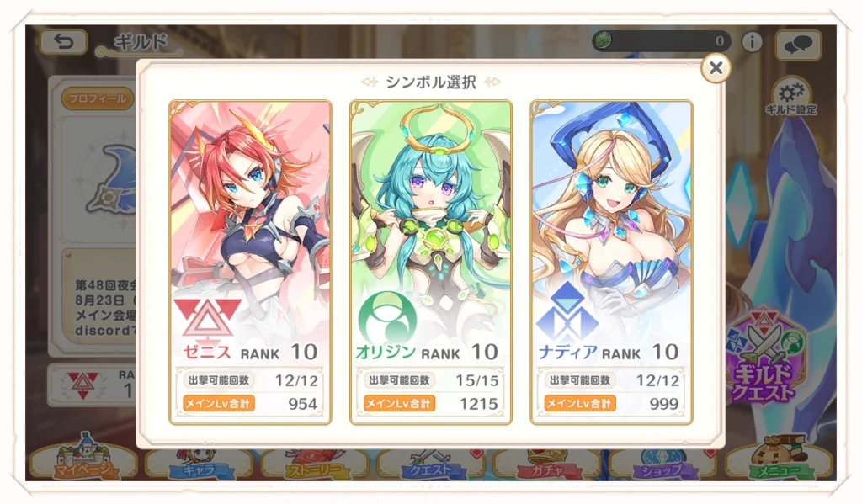This screenshot has width=862, height=504.
Task: Click the guild currency counter bar
Action: pos(662,40)
